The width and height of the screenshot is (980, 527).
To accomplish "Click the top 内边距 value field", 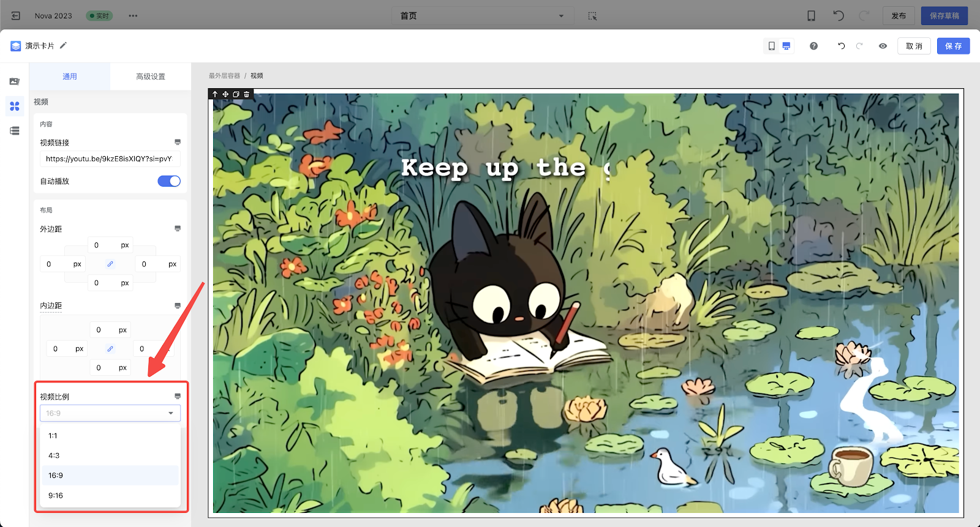I will (x=110, y=330).
